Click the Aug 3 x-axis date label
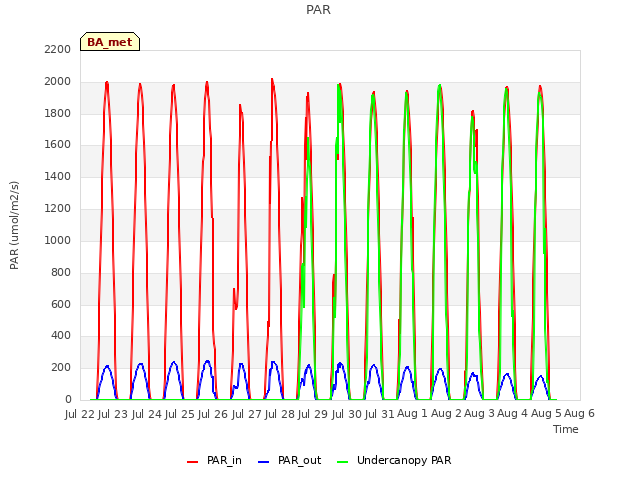This screenshot has height=480, width=640. click(x=480, y=414)
